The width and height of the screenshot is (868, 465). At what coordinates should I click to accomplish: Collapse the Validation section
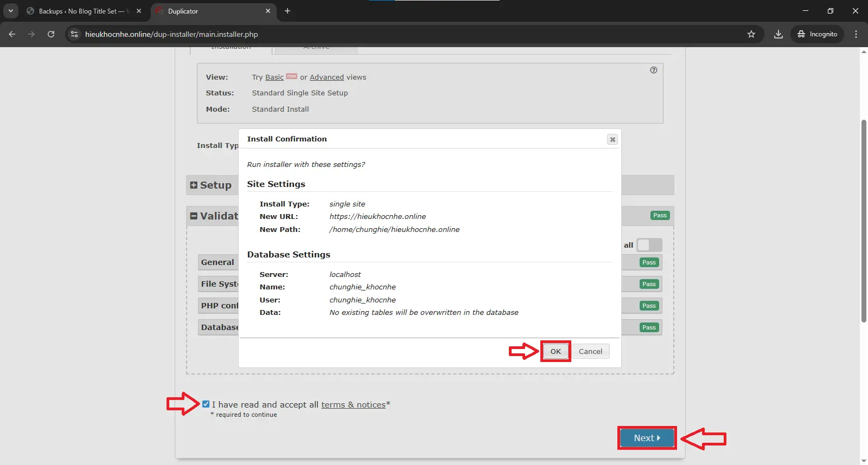[194, 216]
